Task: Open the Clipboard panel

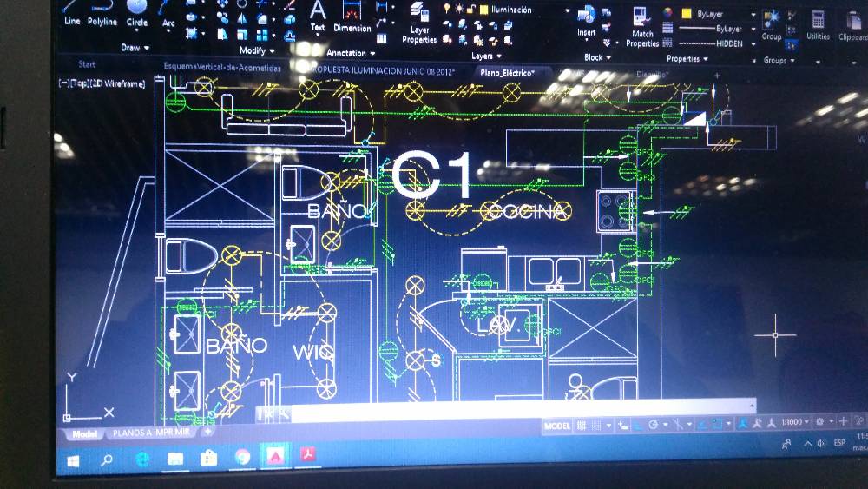Action: tap(853, 27)
